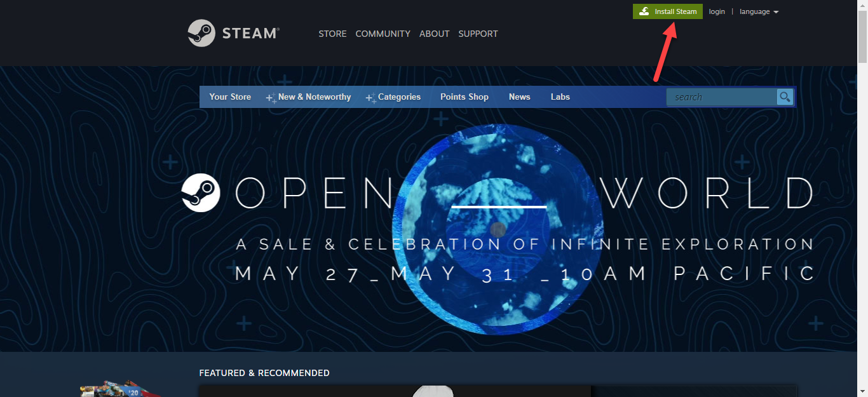Open the COMMUNITY menu
Image resolution: width=868 pixels, height=397 pixels.
pos(383,34)
